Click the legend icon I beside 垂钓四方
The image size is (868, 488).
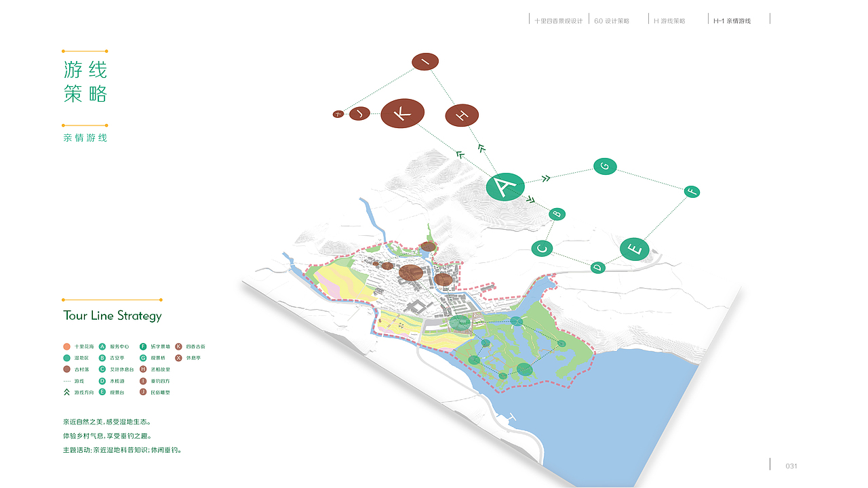(x=143, y=381)
